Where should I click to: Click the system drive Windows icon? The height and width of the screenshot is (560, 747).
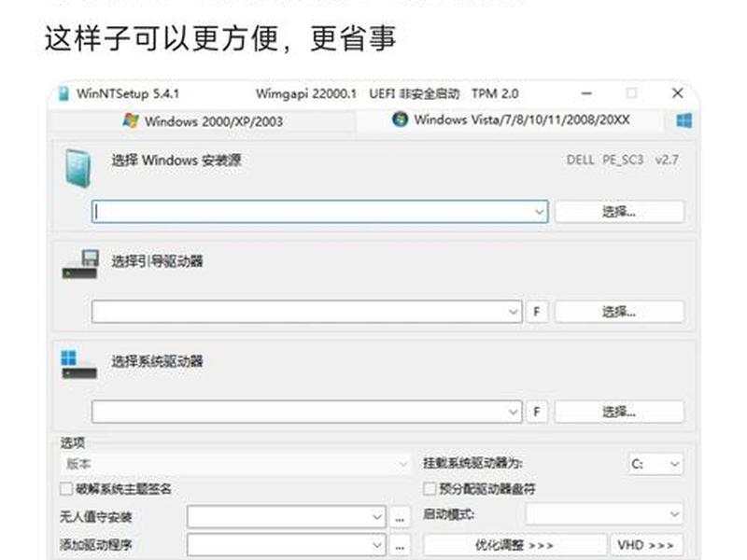pos(79,364)
